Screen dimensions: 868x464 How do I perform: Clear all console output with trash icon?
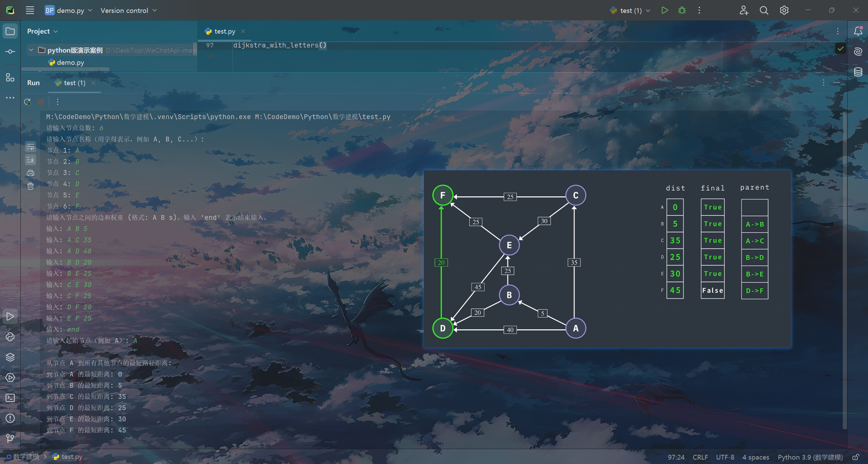[31, 186]
